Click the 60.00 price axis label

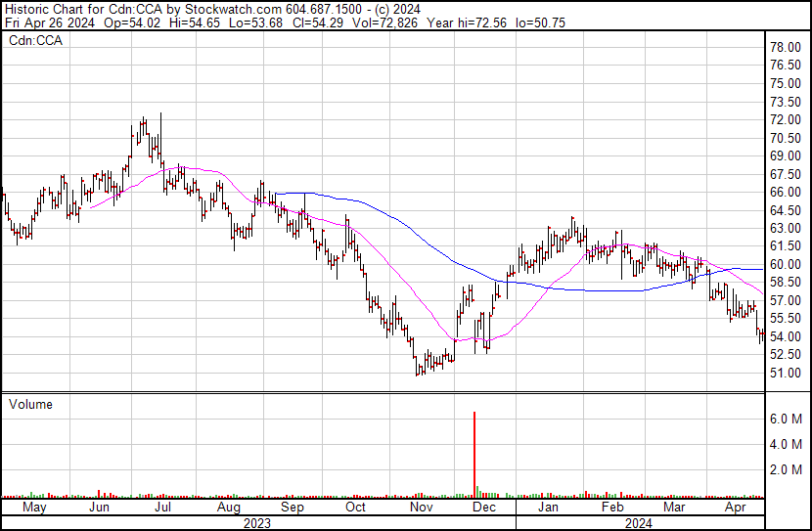coord(786,264)
